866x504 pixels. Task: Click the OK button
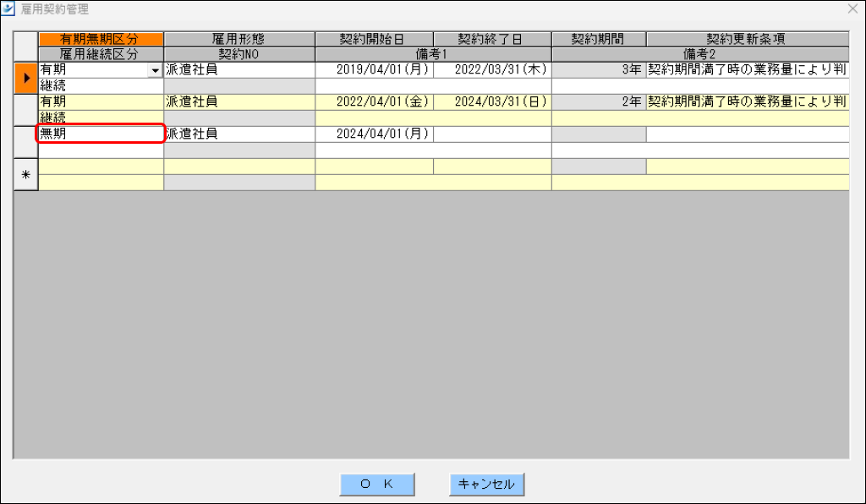coord(376,484)
